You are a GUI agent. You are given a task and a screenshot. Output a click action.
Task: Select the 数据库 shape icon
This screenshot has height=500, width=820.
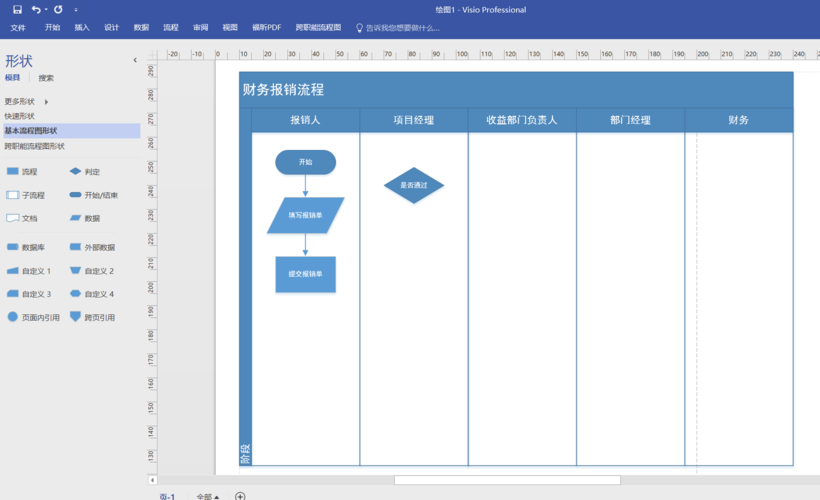[x=13, y=247]
